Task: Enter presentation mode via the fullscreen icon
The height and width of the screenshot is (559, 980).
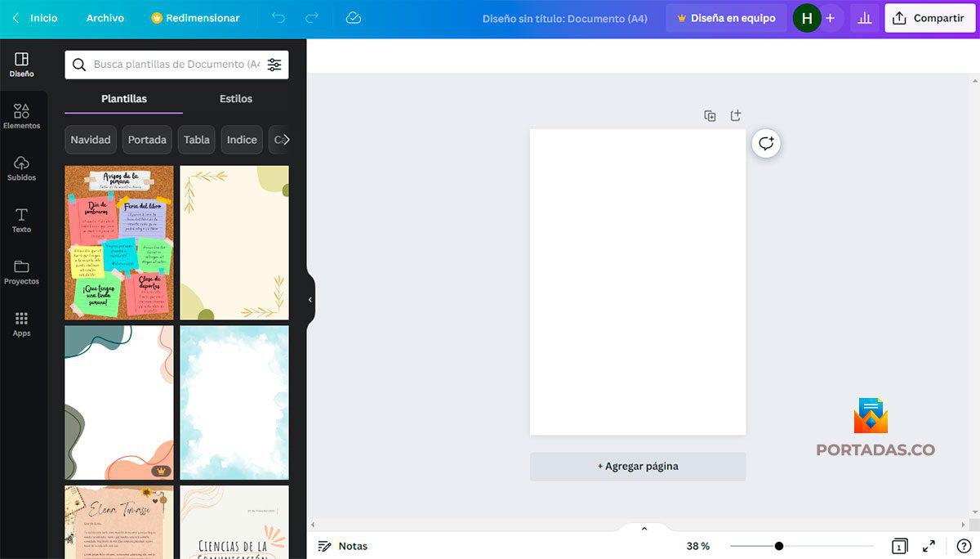Action: pyautogui.click(x=929, y=545)
